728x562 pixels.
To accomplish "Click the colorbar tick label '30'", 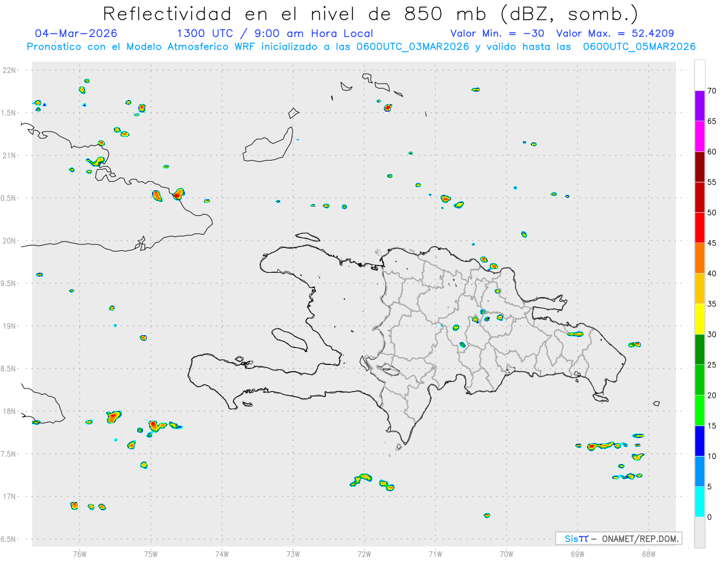I will point(712,335).
